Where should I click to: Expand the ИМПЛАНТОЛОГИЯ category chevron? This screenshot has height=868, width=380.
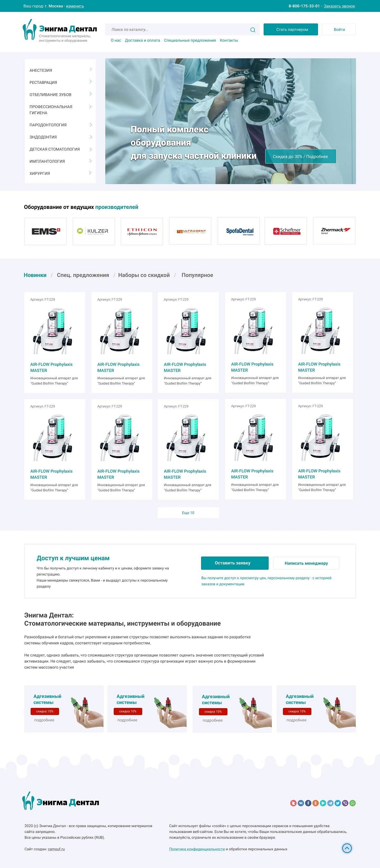(90, 161)
